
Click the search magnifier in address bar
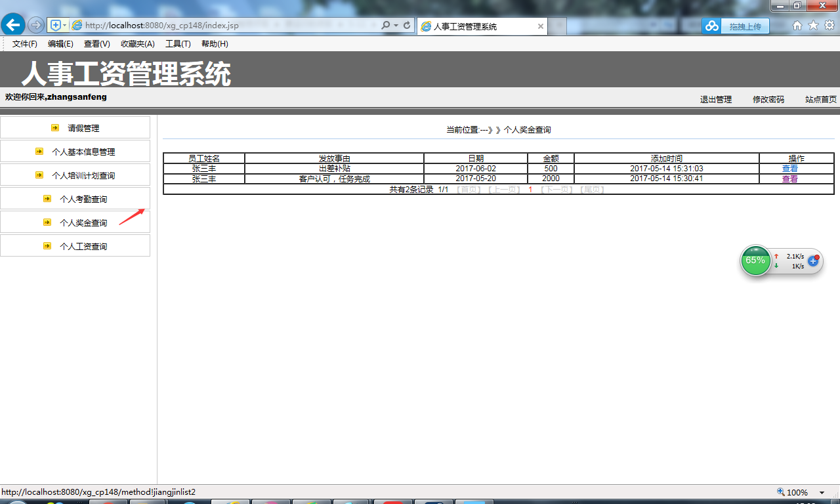(x=385, y=26)
